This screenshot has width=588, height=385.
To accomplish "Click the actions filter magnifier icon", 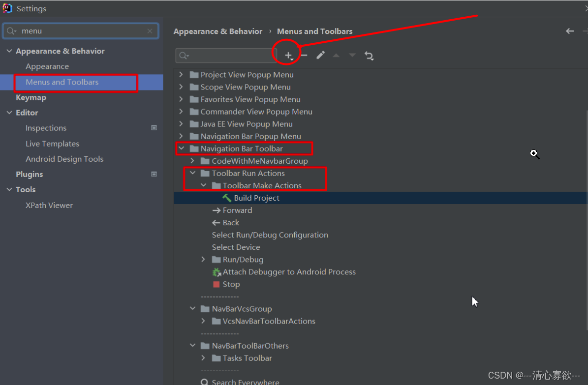I will [184, 56].
